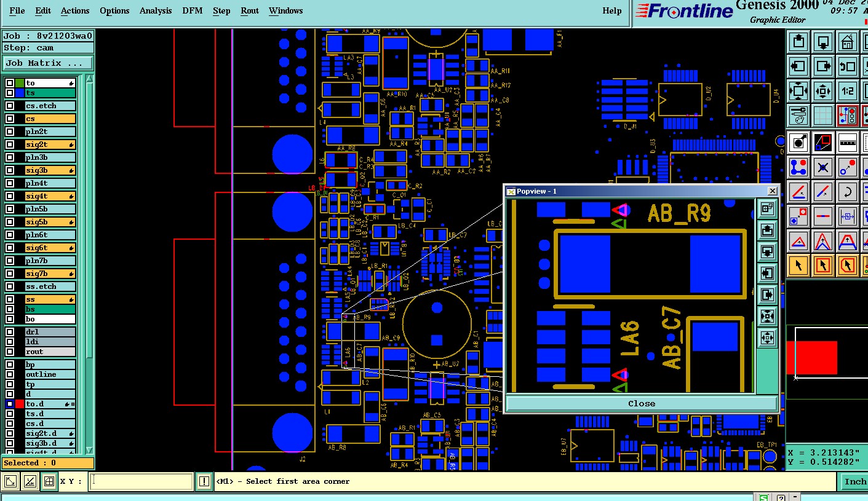The height and width of the screenshot is (501, 868).
Task: Select the arrow-in-rectangle area select tool
Action: click(823, 266)
